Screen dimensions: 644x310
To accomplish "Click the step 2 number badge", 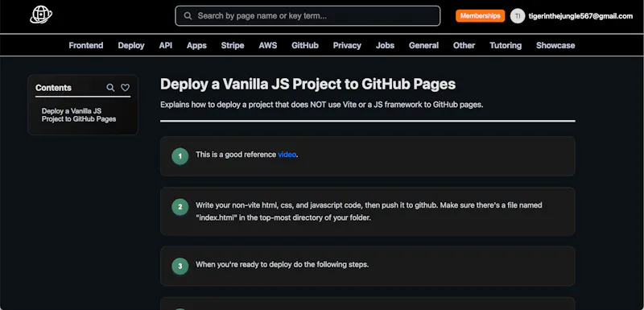I will tap(180, 208).
